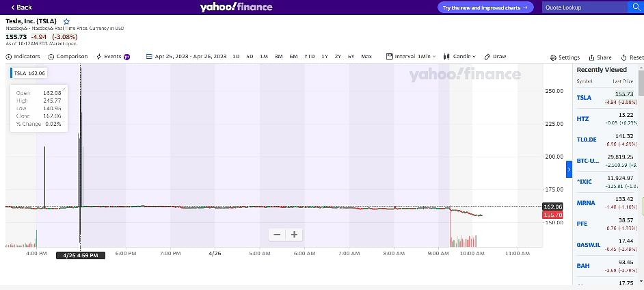Select the 1D range
Image resolution: width=644 pixels, height=290 pixels.
pyautogui.click(x=236, y=57)
